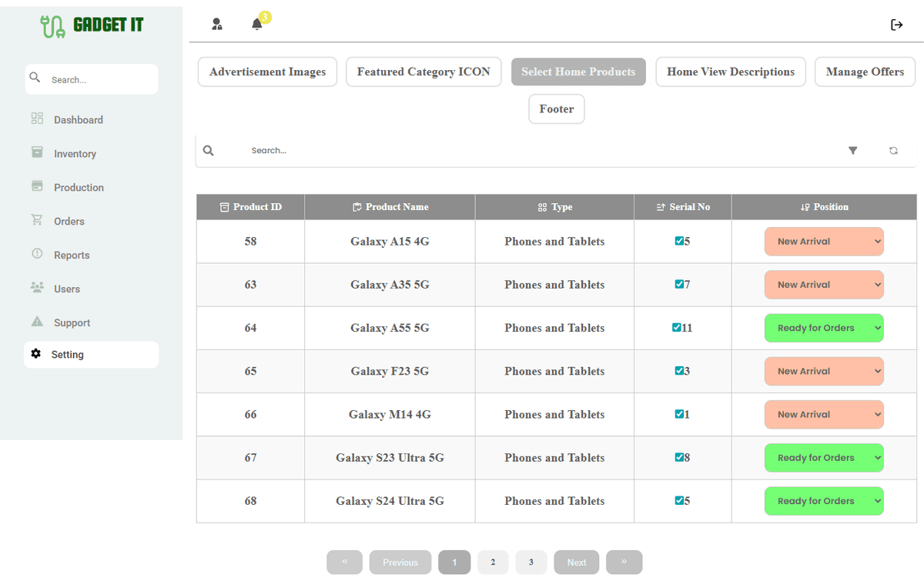Image resolution: width=924 pixels, height=581 pixels.
Task: Expand the New Arrival dropdown for Galaxy F23 5G
Action: point(824,371)
